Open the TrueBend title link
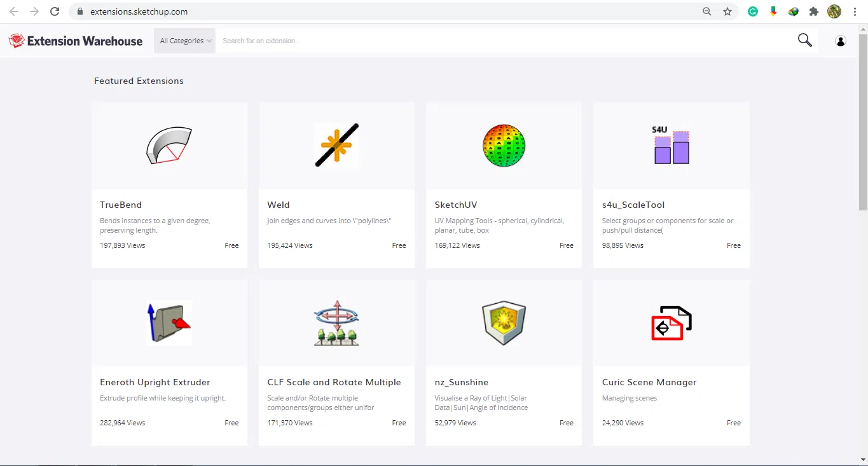Image resolution: width=868 pixels, height=466 pixels. [x=121, y=205]
